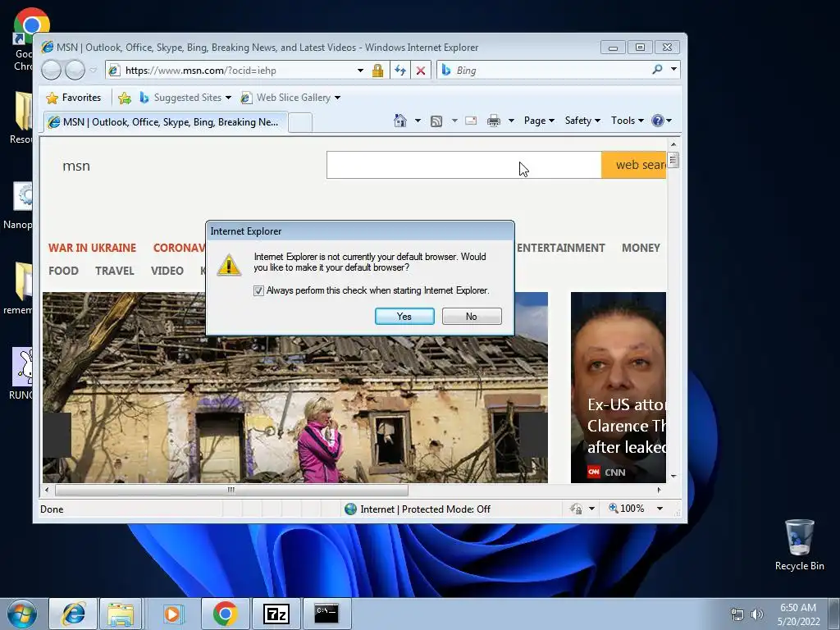
Task: Open the Windows Start button
Action: (x=22, y=614)
